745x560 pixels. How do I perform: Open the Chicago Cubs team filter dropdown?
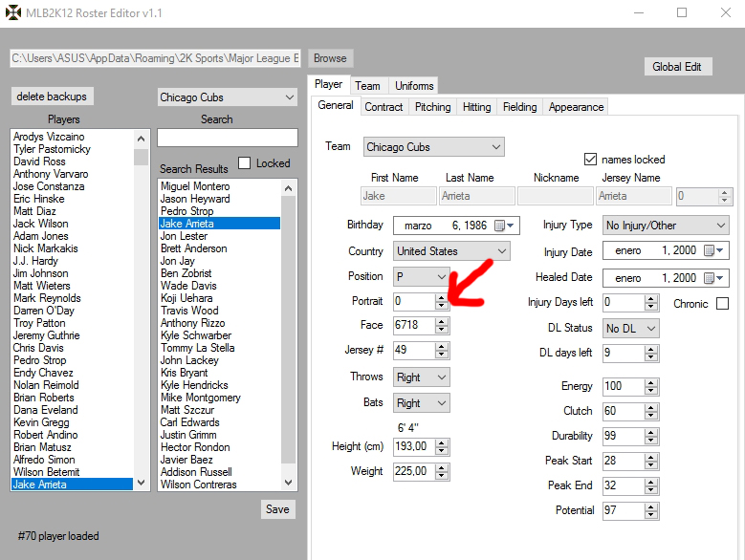point(228,97)
